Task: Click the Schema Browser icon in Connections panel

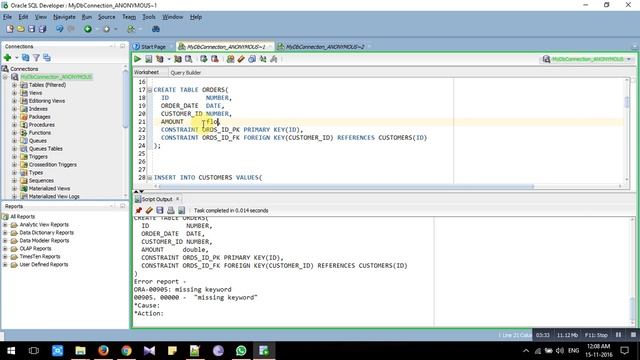Action: click(x=47, y=58)
